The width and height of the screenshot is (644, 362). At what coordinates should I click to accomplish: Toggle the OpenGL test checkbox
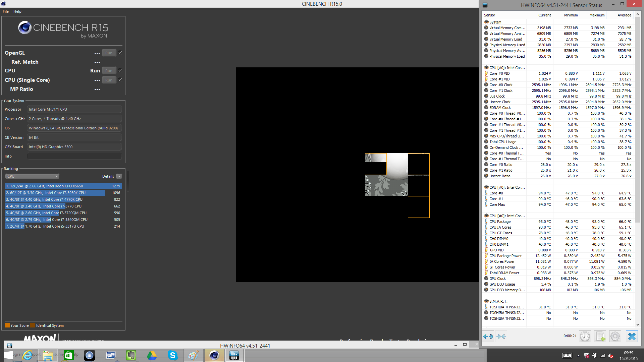point(120,53)
